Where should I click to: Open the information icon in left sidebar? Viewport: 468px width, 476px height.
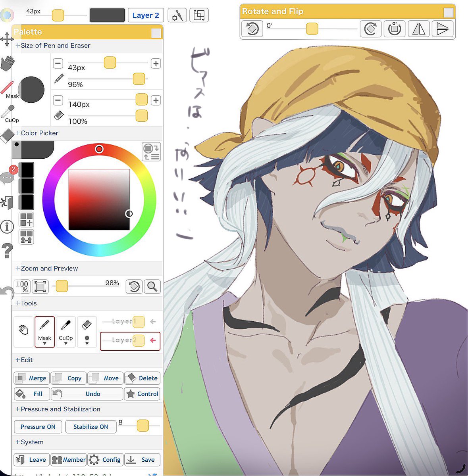(x=7, y=227)
